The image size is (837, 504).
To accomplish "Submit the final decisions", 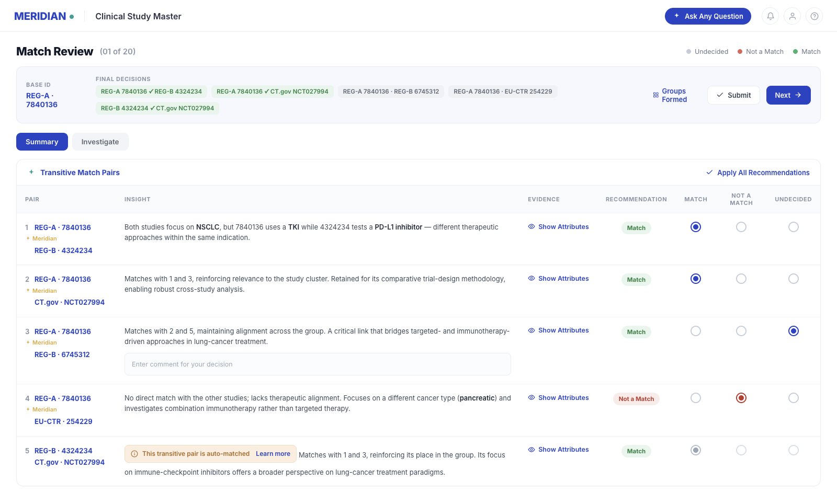I will [733, 95].
